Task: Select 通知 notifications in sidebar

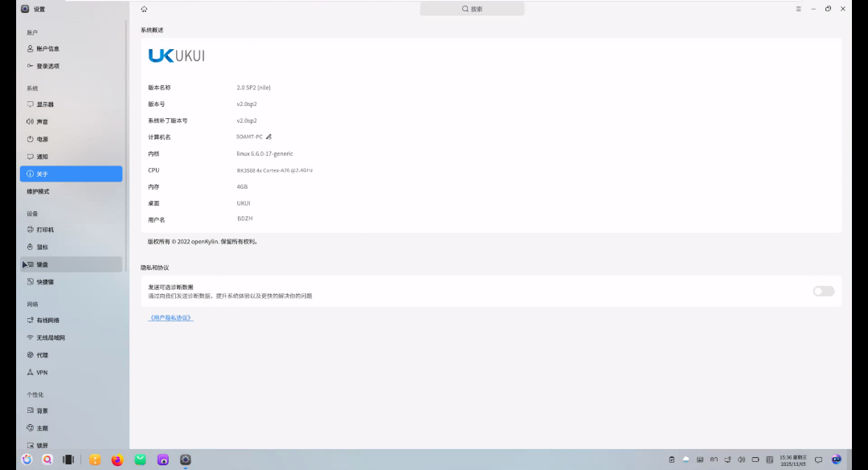Action: (42, 157)
